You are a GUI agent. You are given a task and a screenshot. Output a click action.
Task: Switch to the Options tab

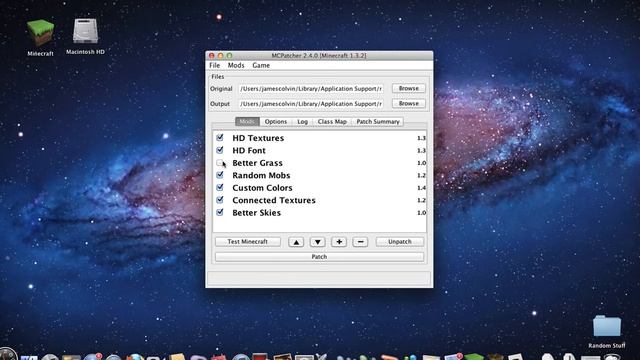[x=276, y=122]
